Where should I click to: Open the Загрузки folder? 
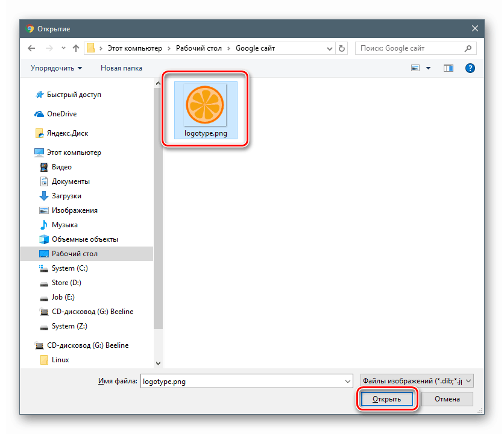click(x=66, y=196)
